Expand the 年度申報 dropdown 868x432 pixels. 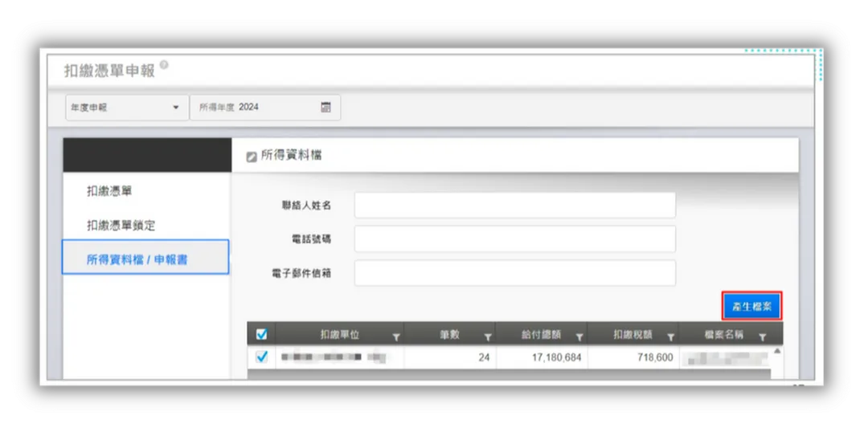click(127, 108)
